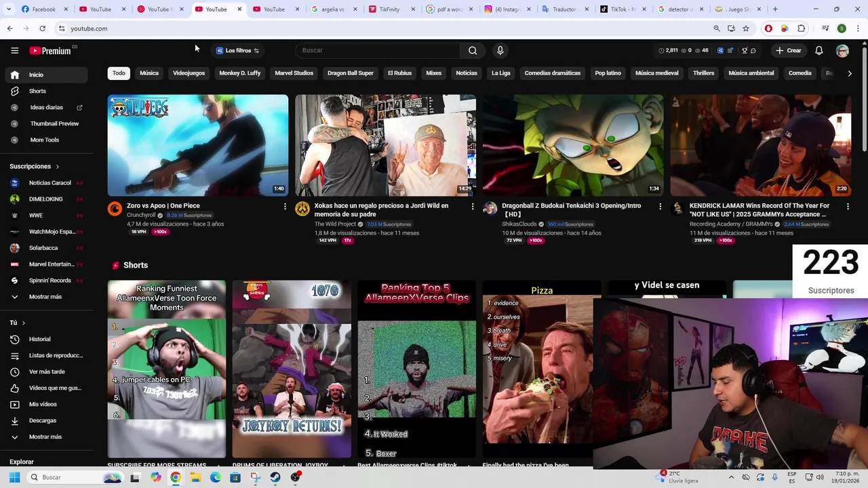Select the Dragon Ball Super chip
The image size is (868, 488).
click(350, 73)
